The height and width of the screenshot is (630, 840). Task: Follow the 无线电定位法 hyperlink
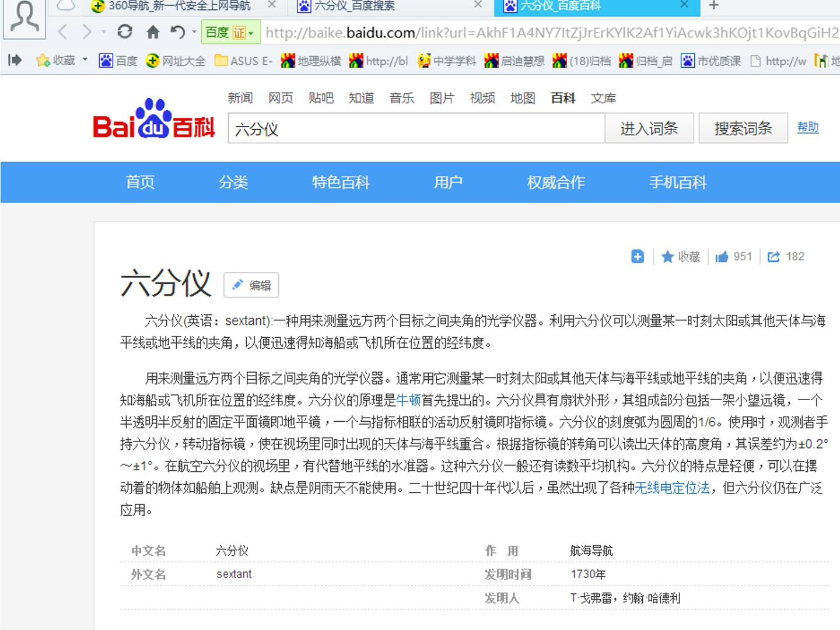pos(673,488)
